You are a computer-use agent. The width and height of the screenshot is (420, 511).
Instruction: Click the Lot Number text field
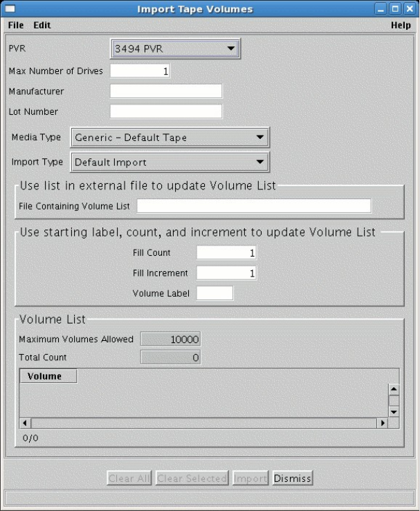pyautogui.click(x=166, y=111)
